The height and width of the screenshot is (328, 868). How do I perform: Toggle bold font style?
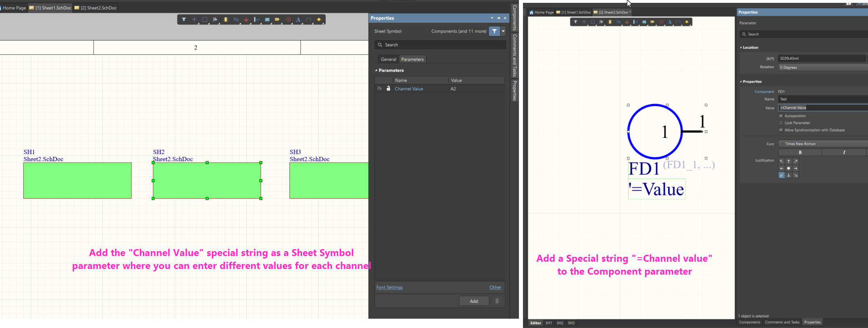click(800, 152)
